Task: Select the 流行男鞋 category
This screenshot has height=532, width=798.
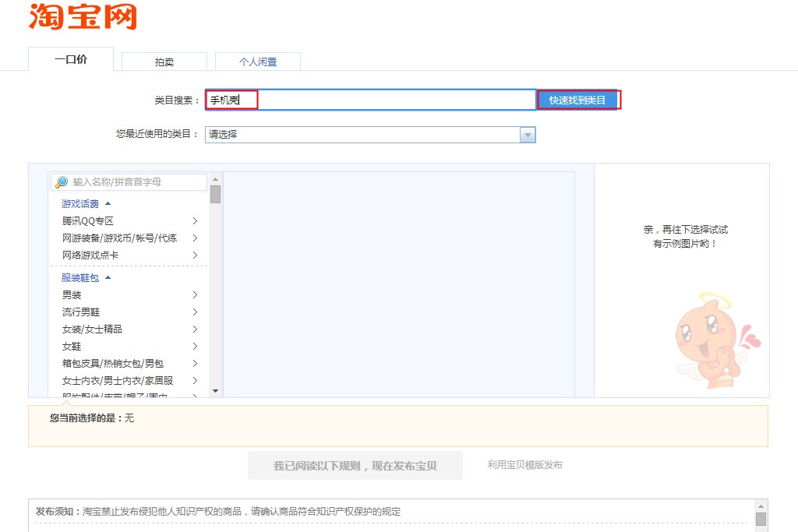Action: [x=129, y=312]
